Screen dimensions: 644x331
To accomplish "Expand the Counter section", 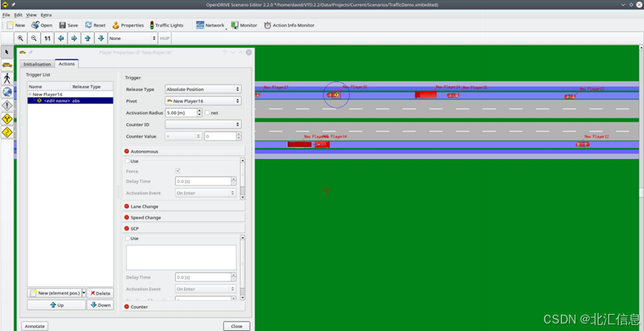I will pos(184,306).
